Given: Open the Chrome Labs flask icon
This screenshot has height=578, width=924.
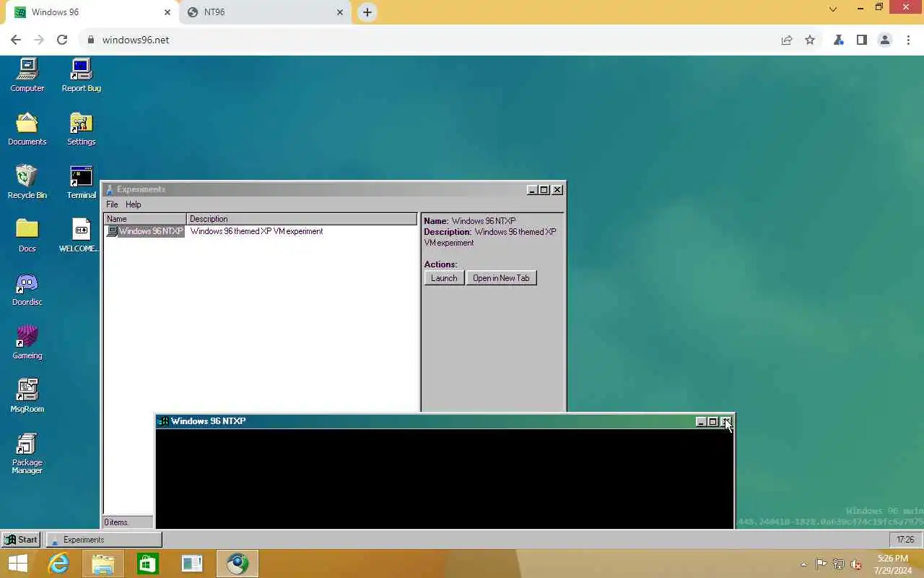Looking at the screenshot, I should pos(838,40).
